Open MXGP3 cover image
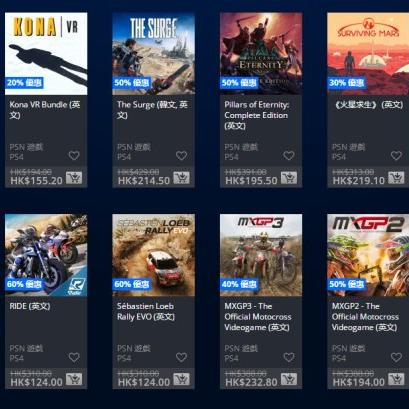The width and height of the screenshot is (409, 409). 261,255
